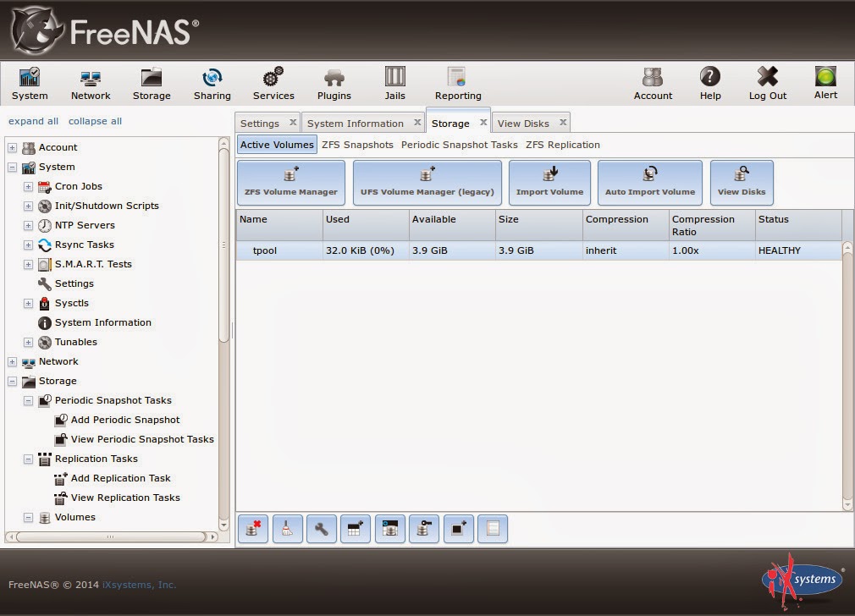Select View Periodic Snapshot Tasks in the tree
The height and width of the screenshot is (616, 855).
[x=134, y=439]
